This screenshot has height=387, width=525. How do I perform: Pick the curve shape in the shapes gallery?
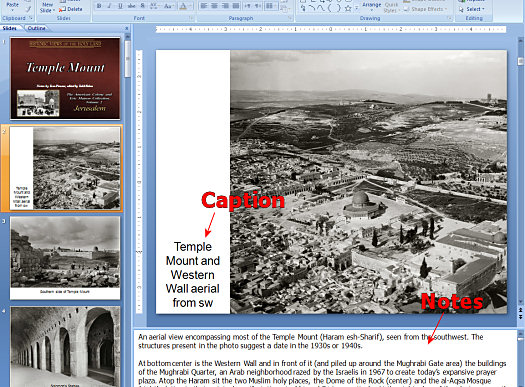tap(321, 9)
